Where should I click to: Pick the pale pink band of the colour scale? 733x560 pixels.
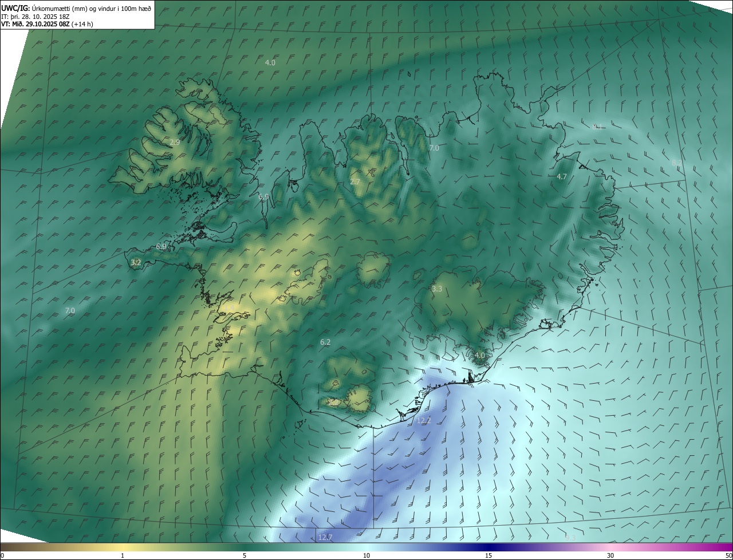[610, 547]
